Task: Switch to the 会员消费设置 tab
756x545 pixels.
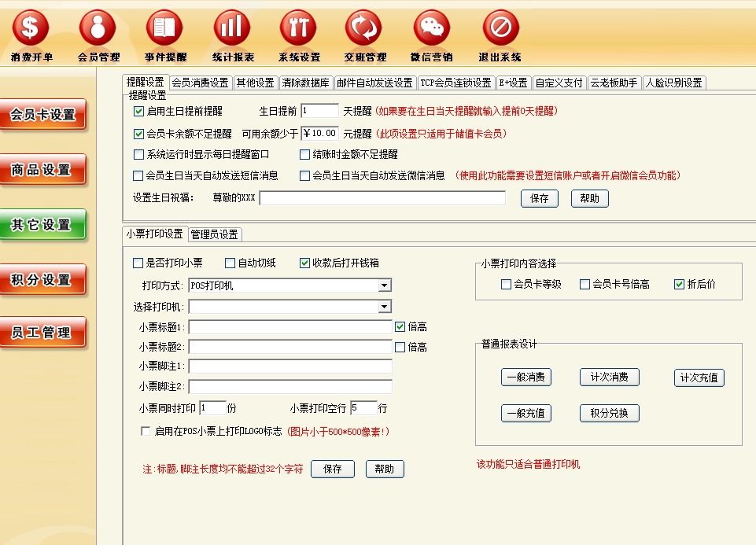Action: [x=200, y=83]
